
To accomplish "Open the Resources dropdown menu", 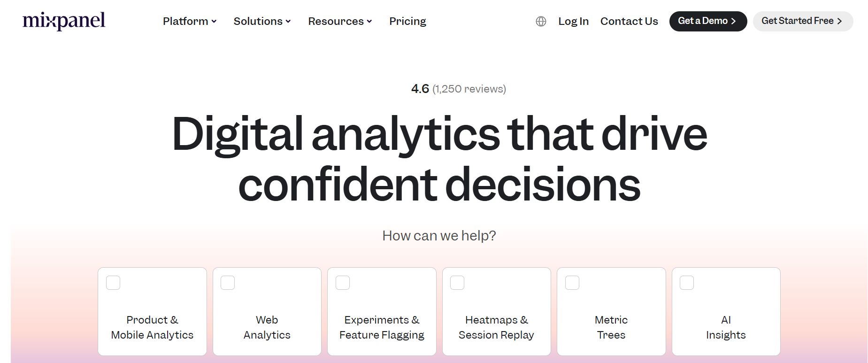I will pos(340,21).
